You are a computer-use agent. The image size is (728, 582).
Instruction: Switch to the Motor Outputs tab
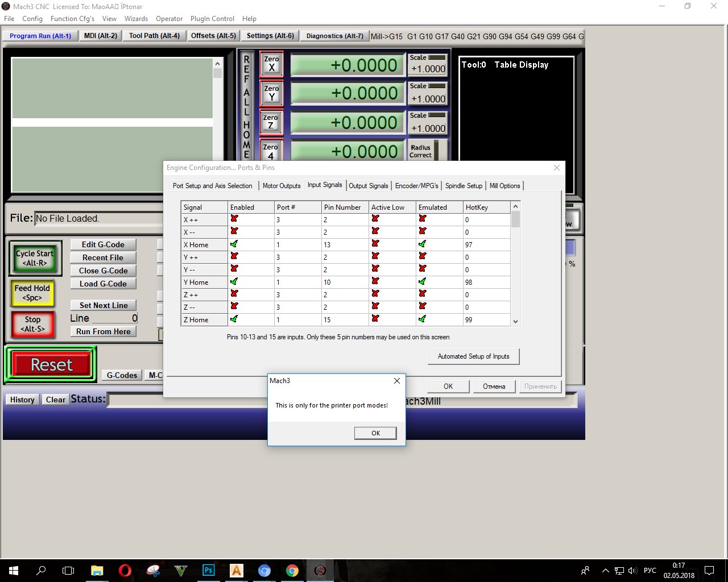point(282,186)
